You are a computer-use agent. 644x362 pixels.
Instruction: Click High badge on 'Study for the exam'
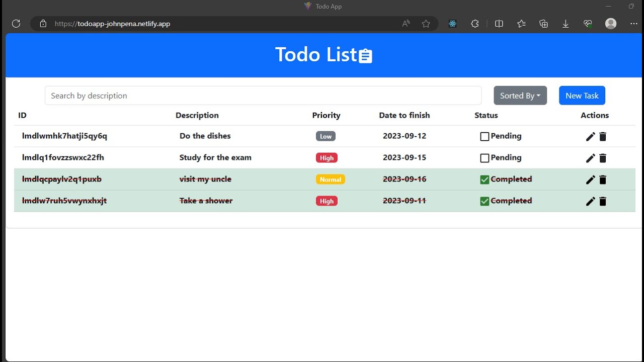[327, 158]
